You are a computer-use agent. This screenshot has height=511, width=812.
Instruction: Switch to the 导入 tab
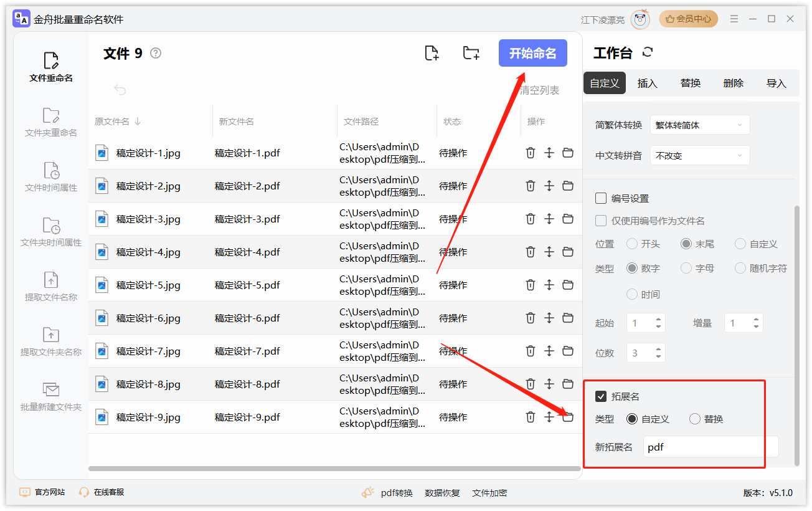click(x=777, y=82)
